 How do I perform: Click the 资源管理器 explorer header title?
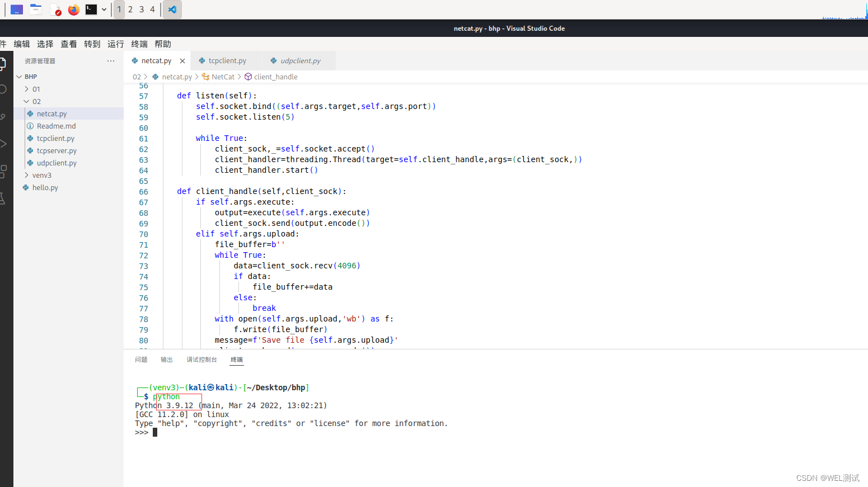click(40, 61)
